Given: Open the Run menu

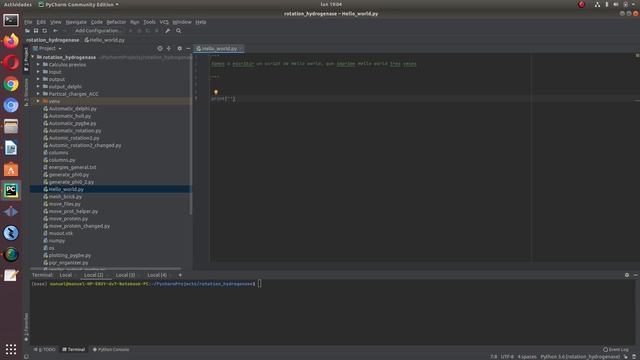Looking at the screenshot, I should click(x=135, y=22).
